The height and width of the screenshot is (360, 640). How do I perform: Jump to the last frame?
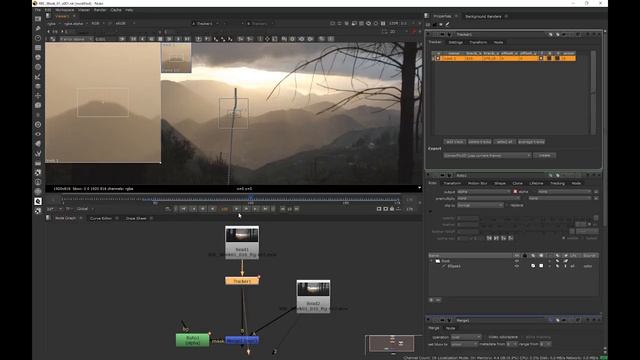265,209
